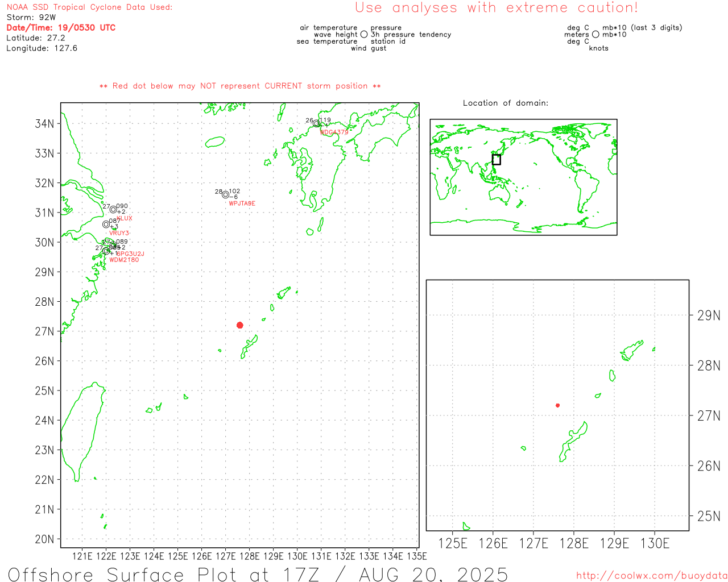This screenshot has height=582, width=728.
Task: Click the legend circle beside wave height
Action: pos(364,35)
